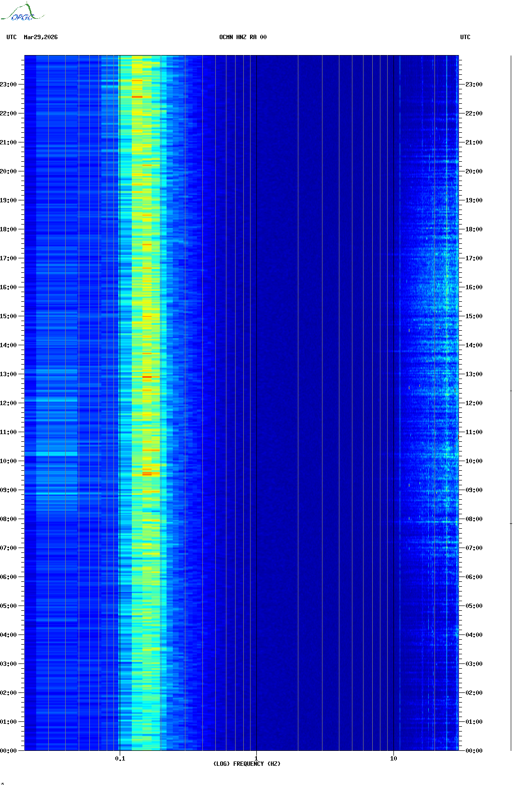Click the 08:00 marker on right time axis

coord(474,519)
